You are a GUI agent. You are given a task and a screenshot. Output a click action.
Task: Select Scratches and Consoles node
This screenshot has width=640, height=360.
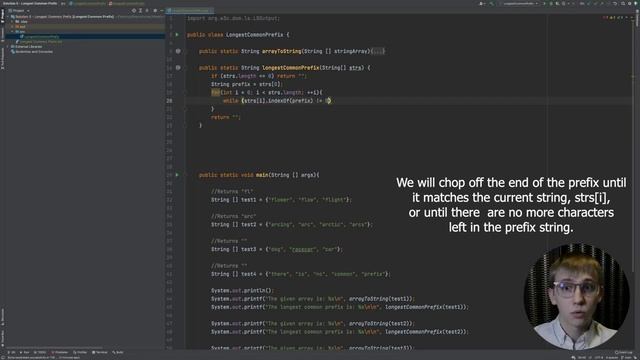(33, 52)
